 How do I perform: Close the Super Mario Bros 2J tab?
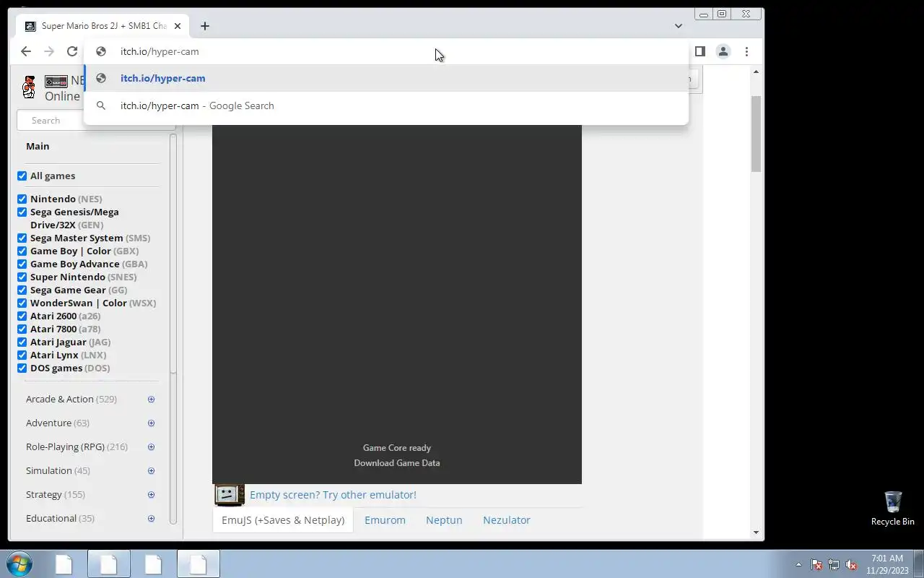click(178, 26)
